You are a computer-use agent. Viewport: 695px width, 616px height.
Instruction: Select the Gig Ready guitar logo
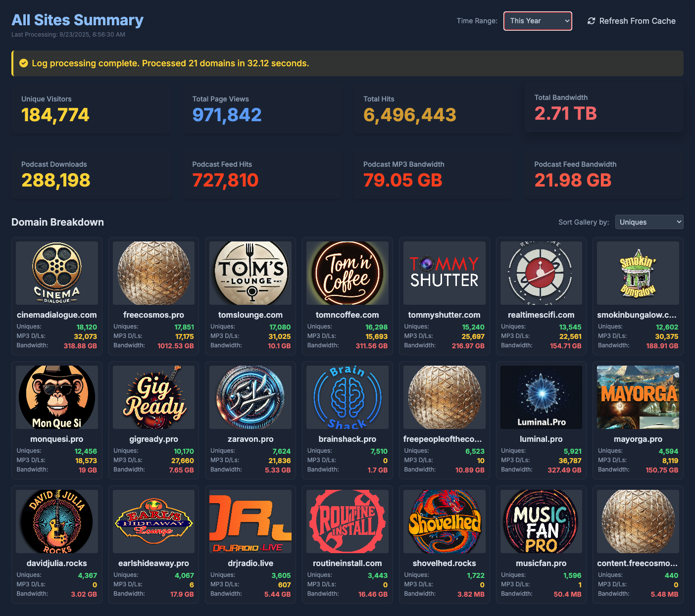point(153,397)
